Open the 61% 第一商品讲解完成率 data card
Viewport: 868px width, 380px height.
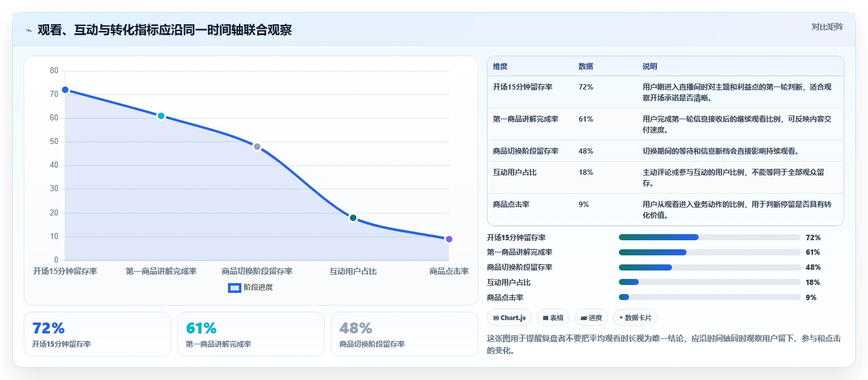(251, 334)
